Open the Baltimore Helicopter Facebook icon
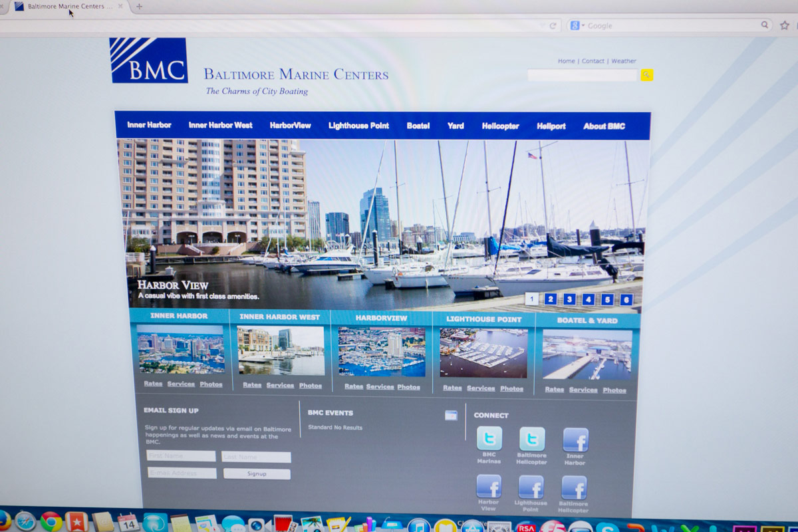Viewport: 798px width, 532px height. (573, 487)
